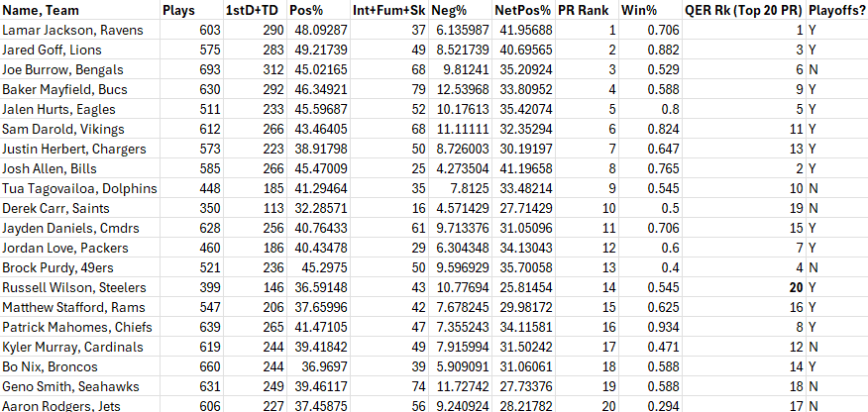Select the Sam Darold, Vikings cell
This screenshot has height=412, width=868.
coord(80,130)
